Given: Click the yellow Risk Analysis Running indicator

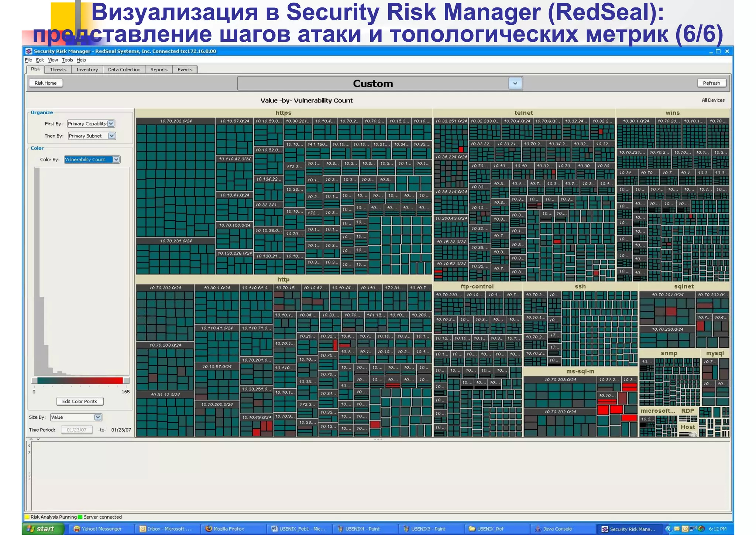Looking at the screenshot, I should [x=27, y=517].
